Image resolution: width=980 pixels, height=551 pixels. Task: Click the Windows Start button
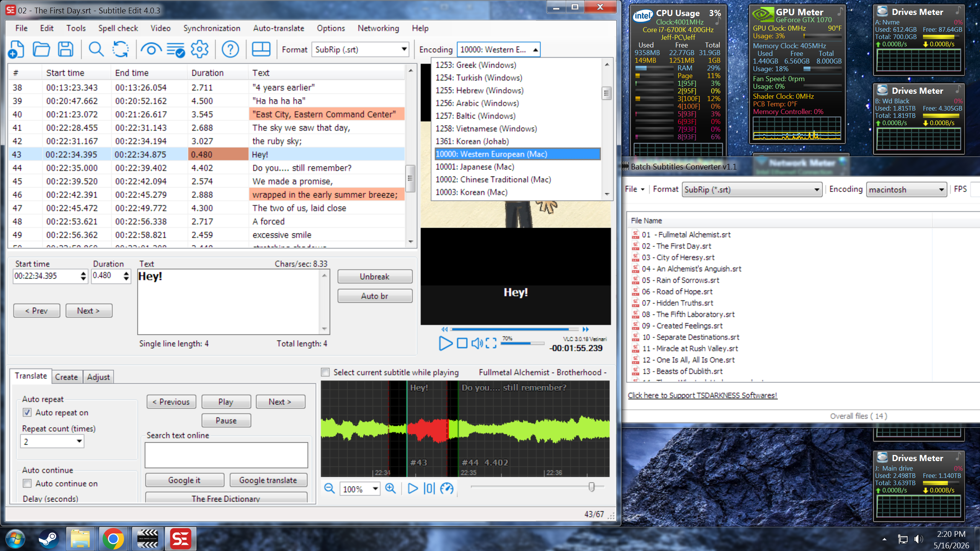tap(16, 539)
